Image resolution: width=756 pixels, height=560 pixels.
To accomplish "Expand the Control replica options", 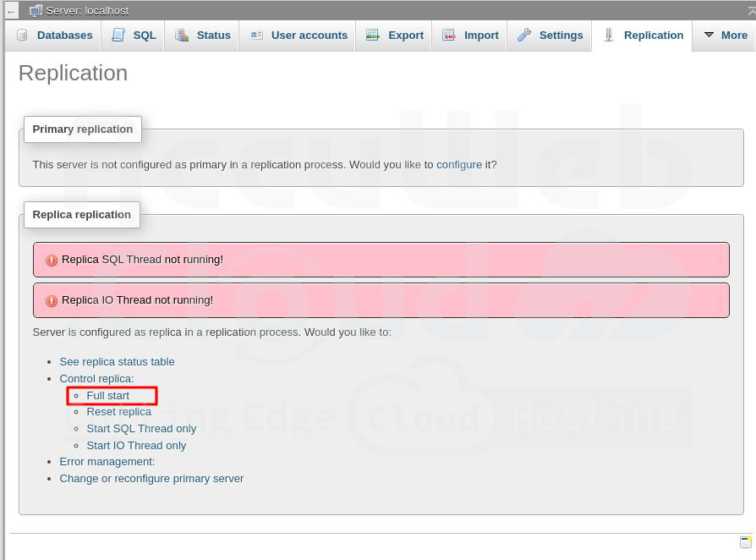I will (96, 379).
